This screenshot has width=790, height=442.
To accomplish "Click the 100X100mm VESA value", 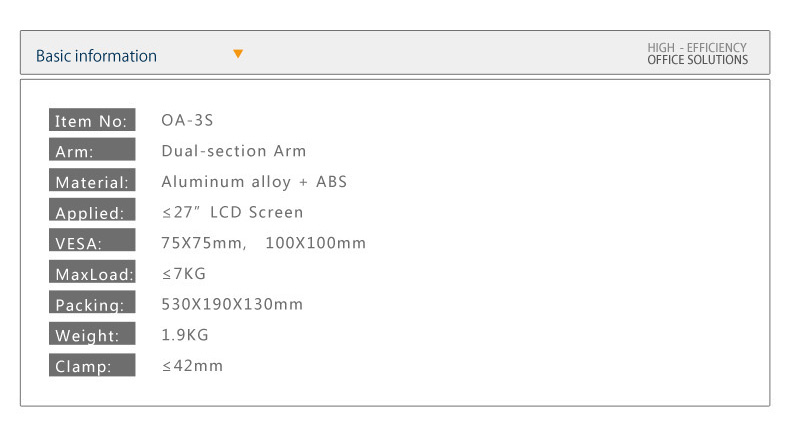I will pos(315,243).
